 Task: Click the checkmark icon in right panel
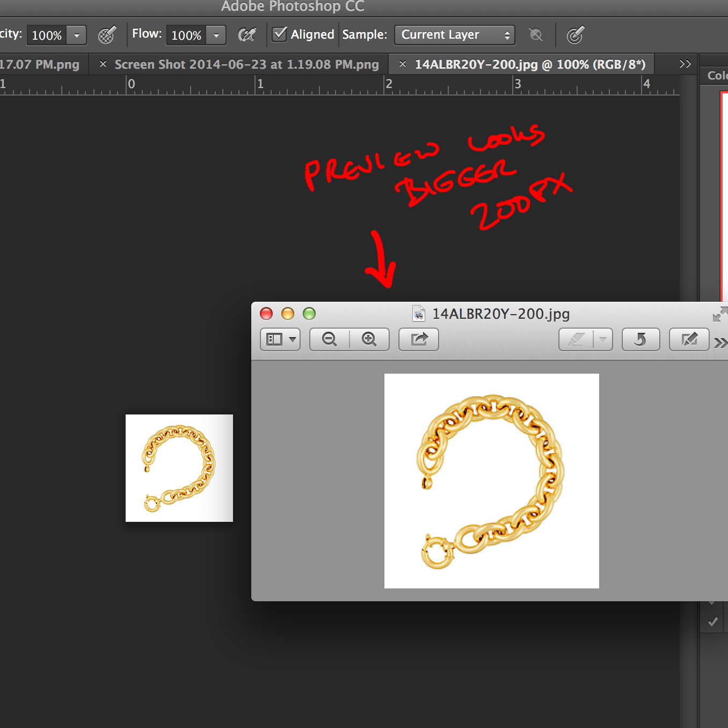[x=713, y=622]
